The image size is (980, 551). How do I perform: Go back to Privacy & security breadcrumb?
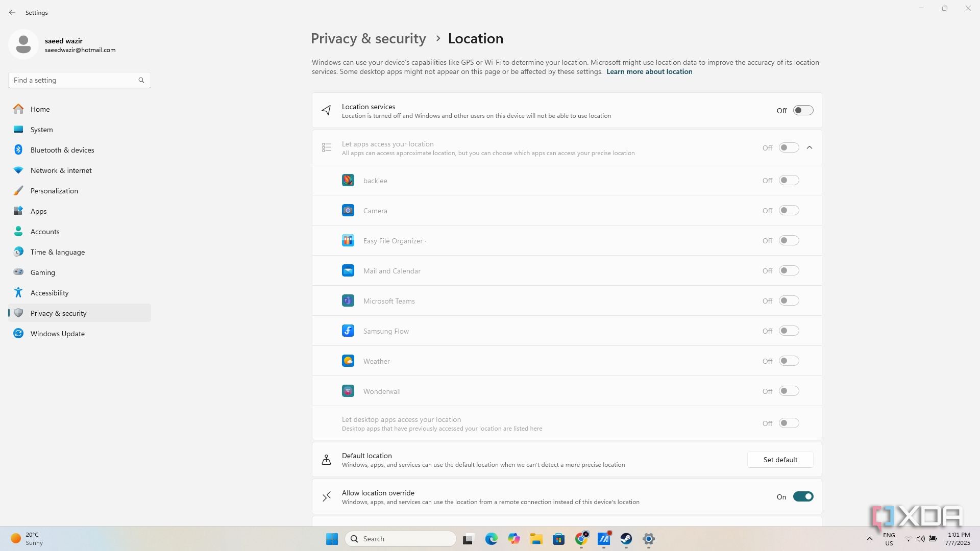[368, 39]
